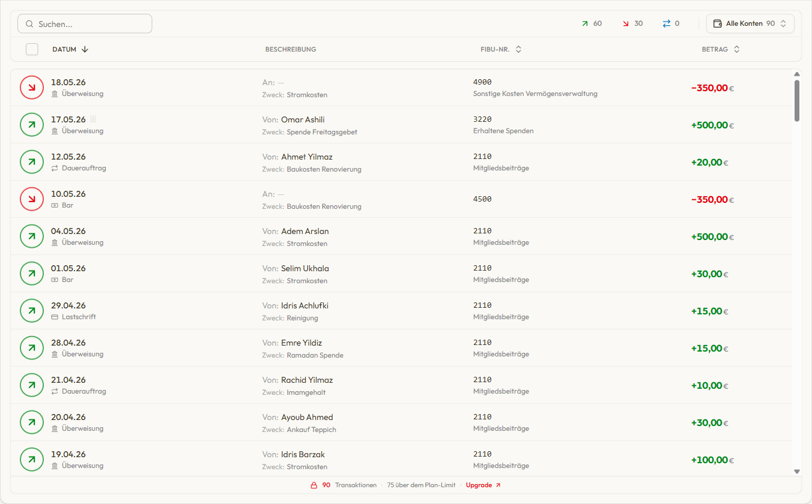This screenshot has width=812, height=504.
Task: Click the income arrow icon for 19.04.26
Action: tap(32, 460)
